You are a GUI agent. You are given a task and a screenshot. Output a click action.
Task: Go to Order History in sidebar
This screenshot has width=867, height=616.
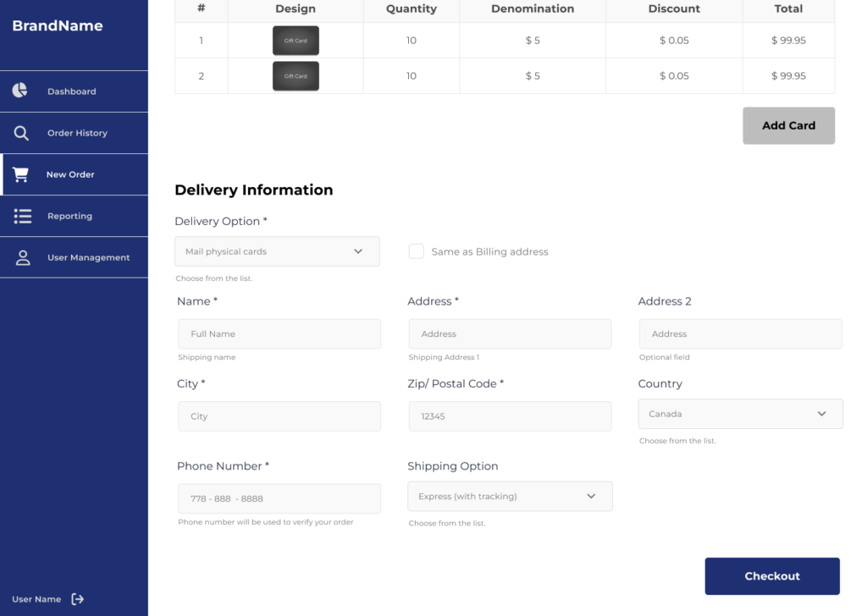pyautogui.click(x=77, y=133)
